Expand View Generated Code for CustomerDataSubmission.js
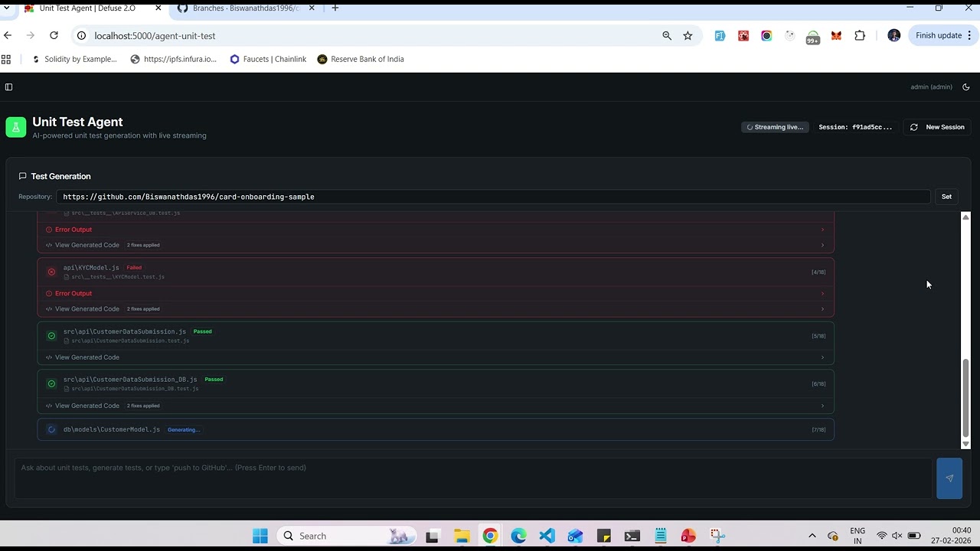Viewport: 980px width, 551px height. click(x=436, y=357)
